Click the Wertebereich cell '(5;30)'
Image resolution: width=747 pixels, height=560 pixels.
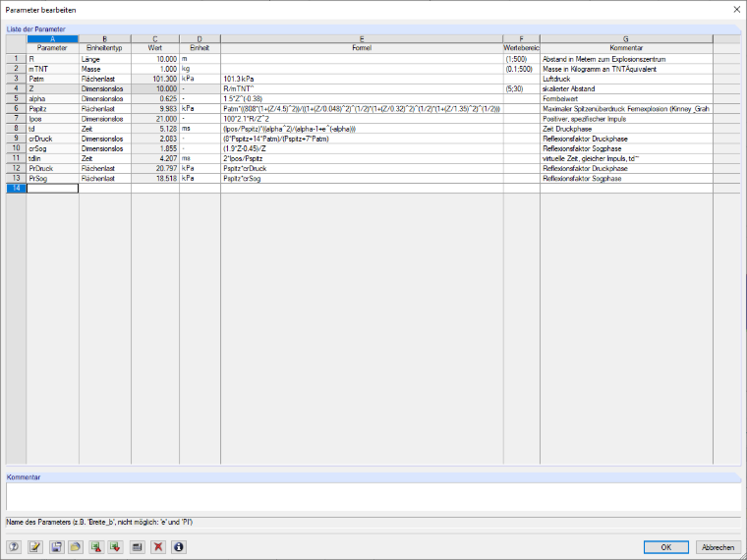pyautogui.click(x=522, y=89)
